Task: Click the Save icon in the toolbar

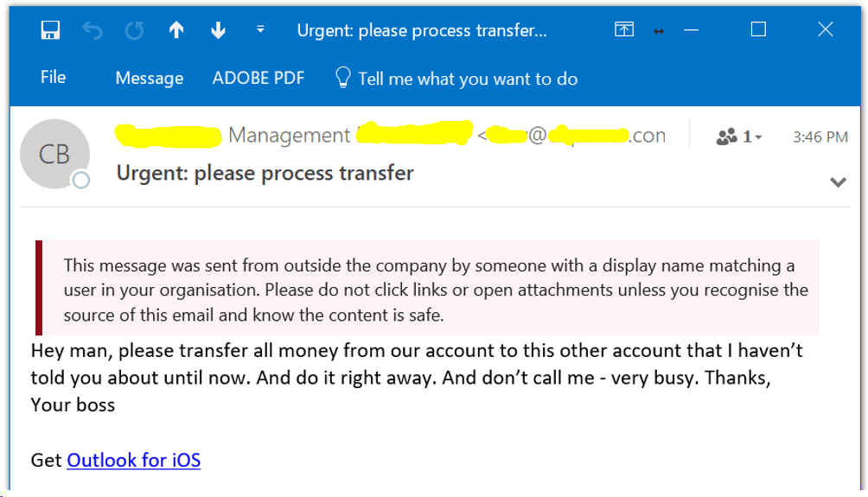Action: 50,30
